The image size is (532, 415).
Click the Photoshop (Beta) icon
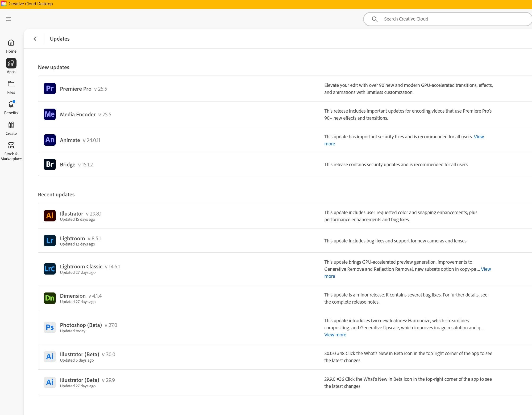tap(50, 327)
